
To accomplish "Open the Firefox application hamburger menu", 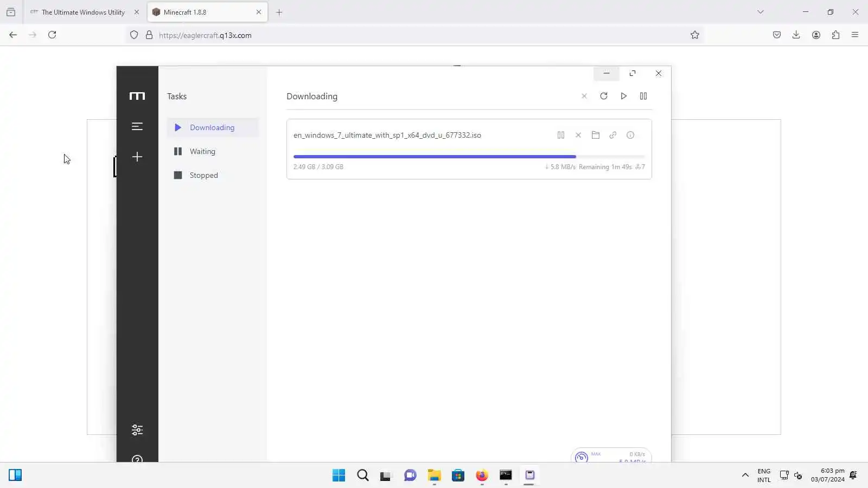I will 855,35.
